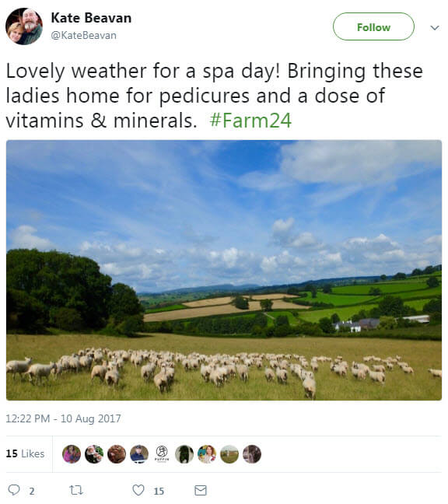The image size is (448, 504).
Task: Open the Puffin logo liker avatar
Action: (162, 454)
